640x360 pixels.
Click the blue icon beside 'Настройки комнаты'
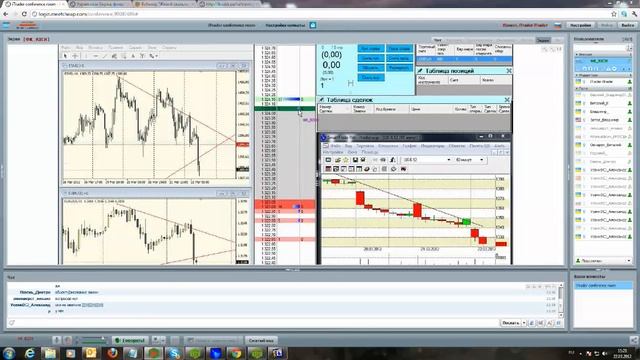(x=313, y=25)
